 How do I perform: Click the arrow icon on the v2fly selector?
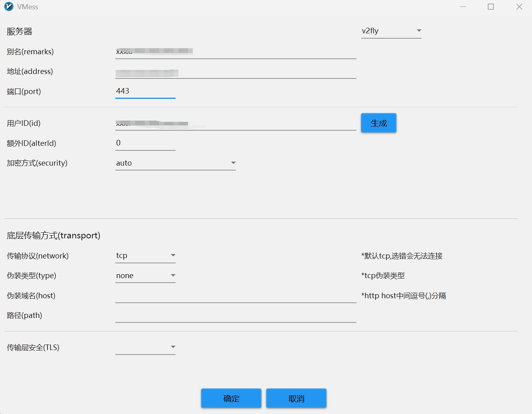coord(419,31)
